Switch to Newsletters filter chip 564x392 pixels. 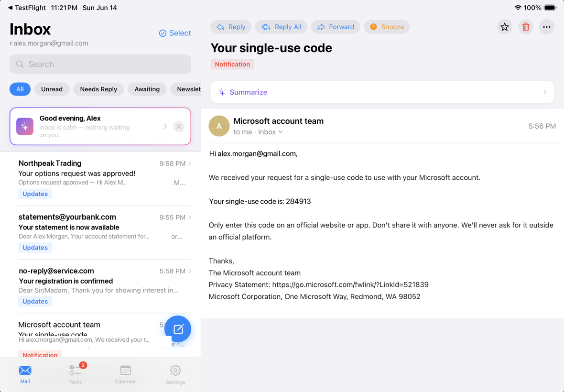[185, 89]
